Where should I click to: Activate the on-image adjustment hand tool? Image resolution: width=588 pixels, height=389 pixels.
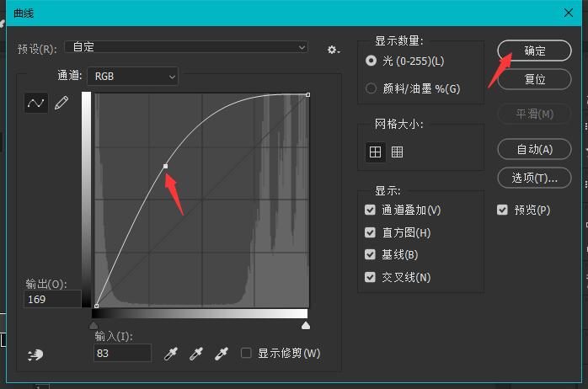click(35, 354)
